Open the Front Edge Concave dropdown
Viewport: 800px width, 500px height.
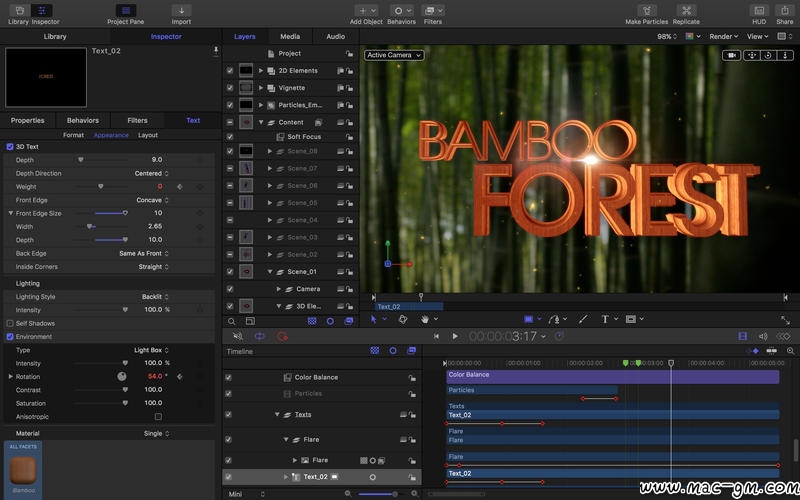tap(153, 200)
